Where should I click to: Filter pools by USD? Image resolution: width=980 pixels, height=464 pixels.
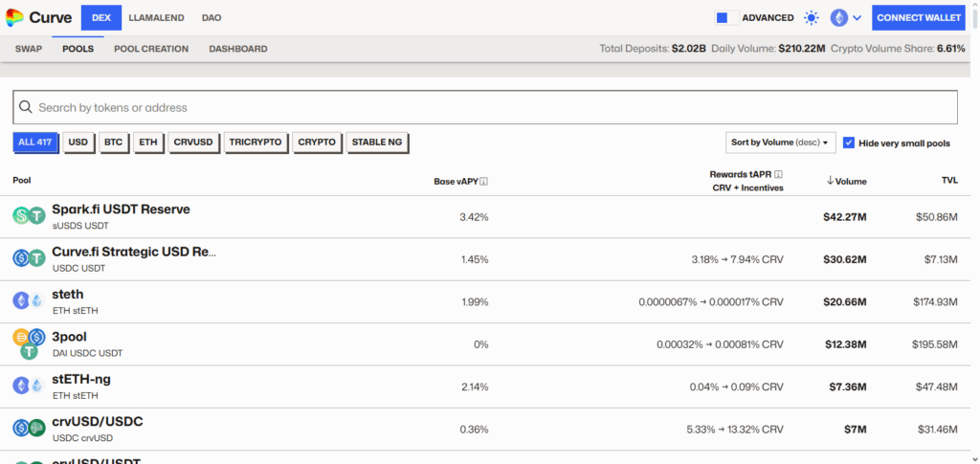click(78, 143)
